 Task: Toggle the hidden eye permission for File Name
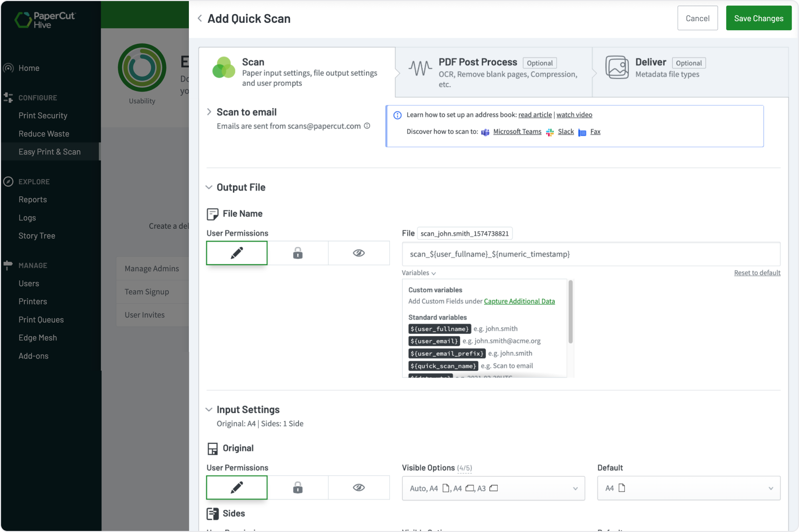pos(358,253)
